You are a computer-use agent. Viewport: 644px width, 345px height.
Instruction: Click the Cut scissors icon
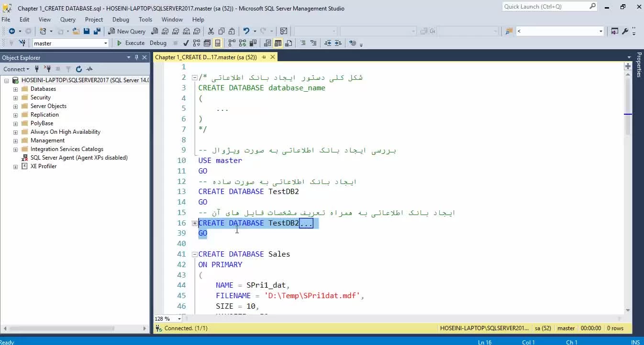(x=211, y=31)
